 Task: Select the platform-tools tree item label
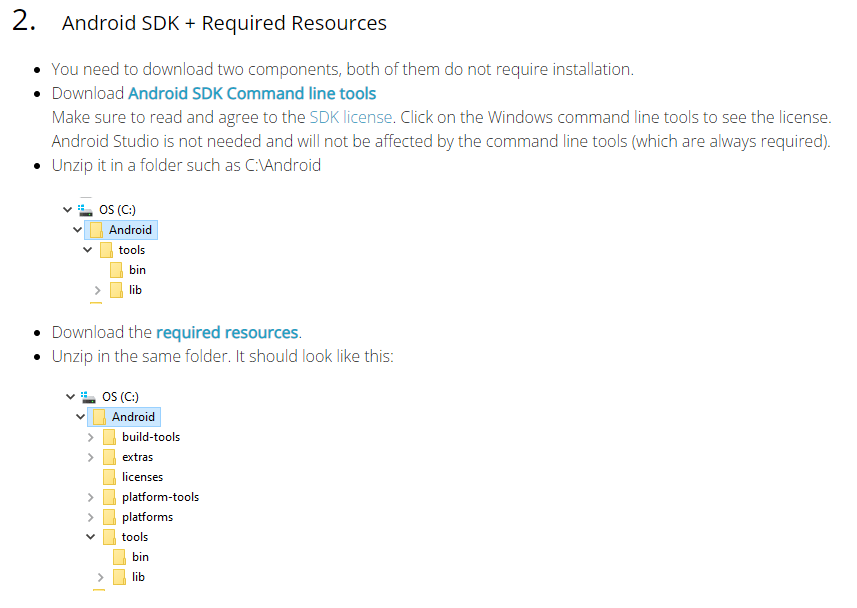160,497
